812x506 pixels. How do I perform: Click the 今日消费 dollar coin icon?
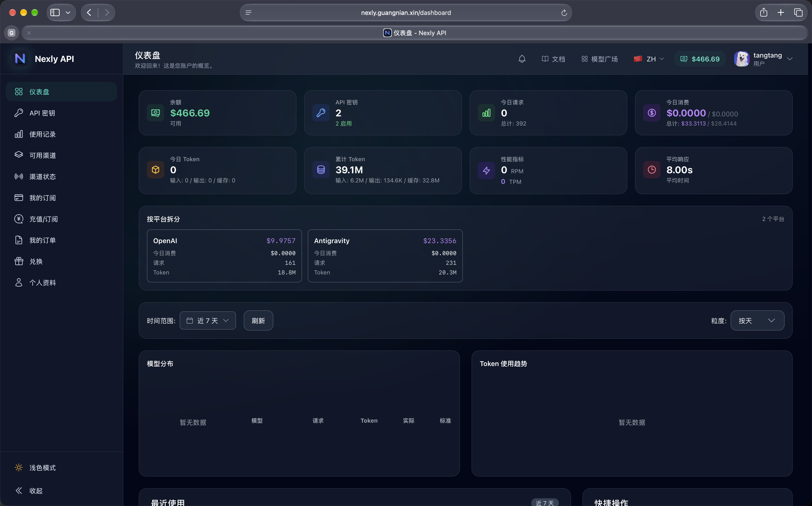click(x=651, y=113)
